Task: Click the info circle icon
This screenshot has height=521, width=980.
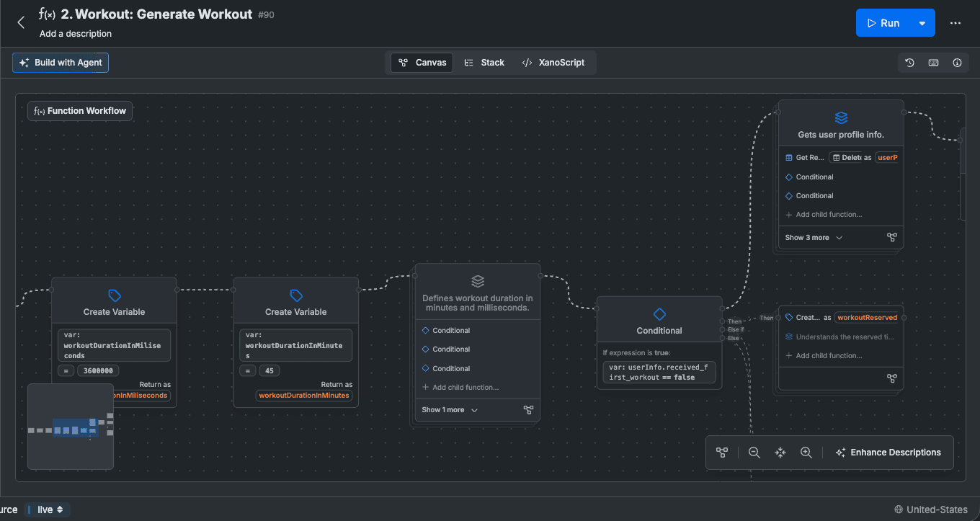Action: (x=957, y=63)
